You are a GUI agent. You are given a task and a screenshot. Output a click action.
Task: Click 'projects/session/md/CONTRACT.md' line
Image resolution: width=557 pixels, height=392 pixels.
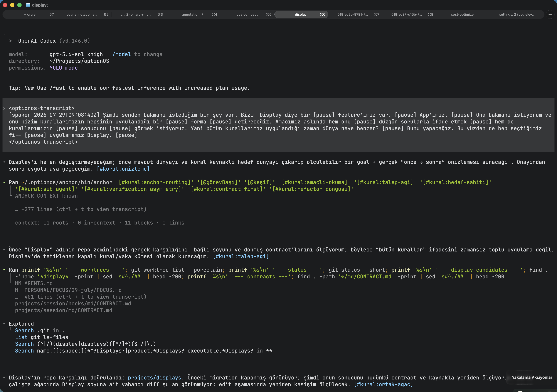pos(64,310)
